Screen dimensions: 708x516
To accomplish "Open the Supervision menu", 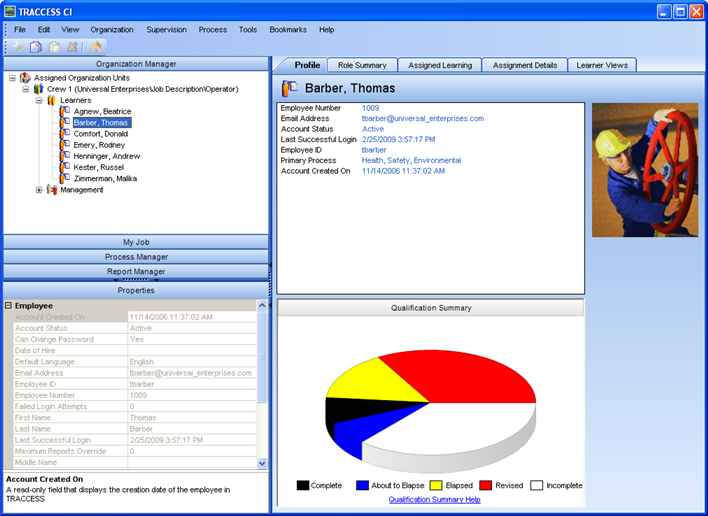I will coord(166,30).
